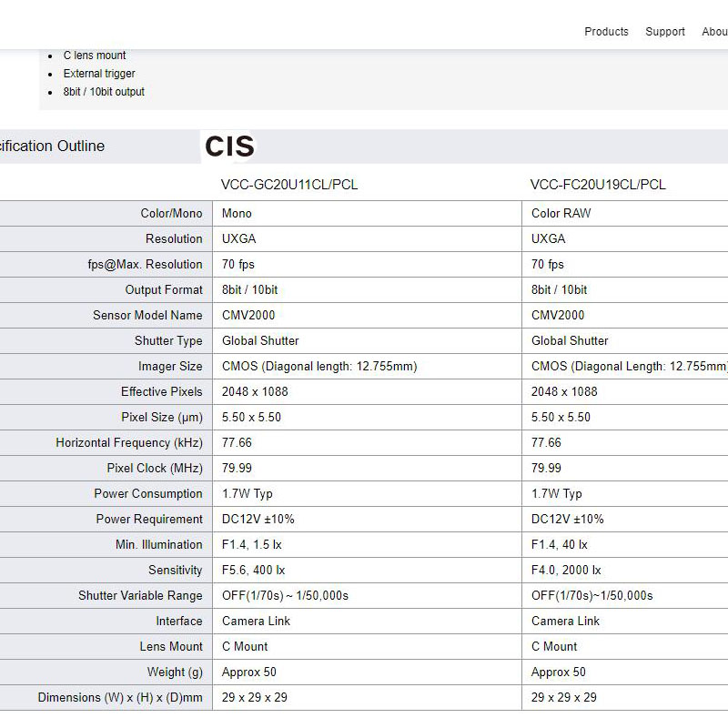
Task: Click the VCC-FC20U19CL/PCL column header
Action: [x=598, y=185]
